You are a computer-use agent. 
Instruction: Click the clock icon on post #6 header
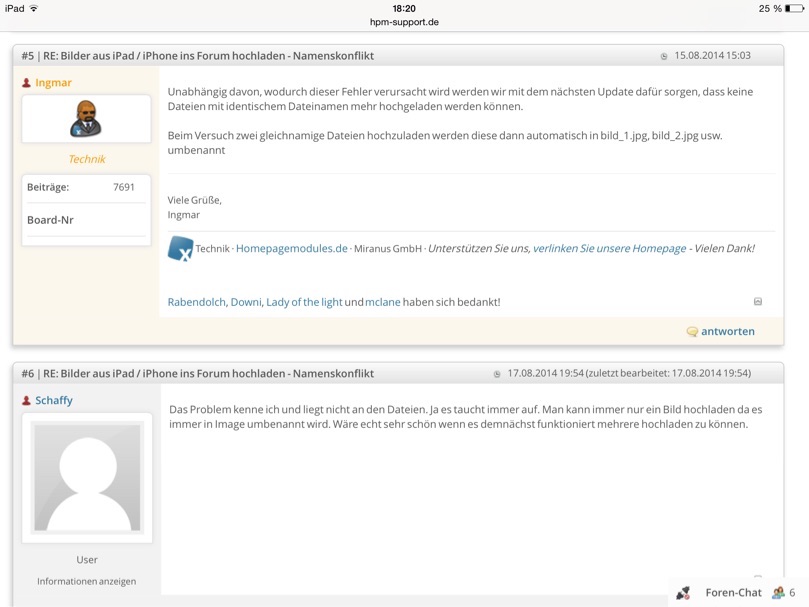[x=497, y=374]
